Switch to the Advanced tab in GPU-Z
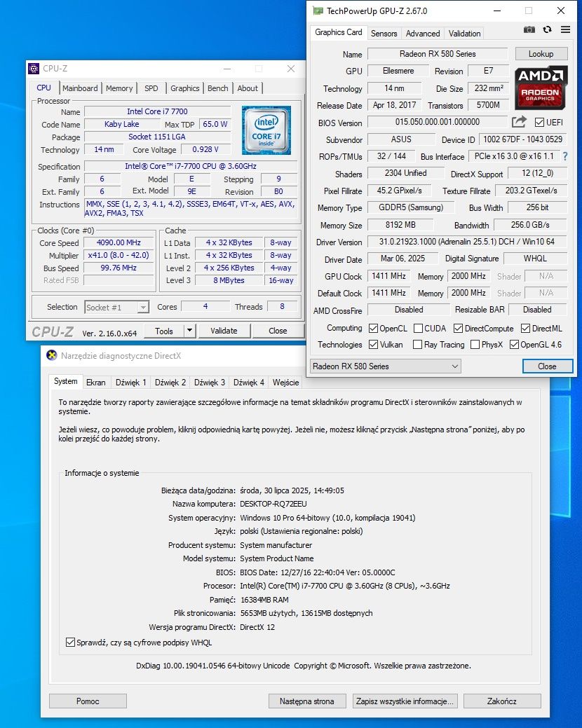Viewport: 582px width, 728px height. [423, 34]
